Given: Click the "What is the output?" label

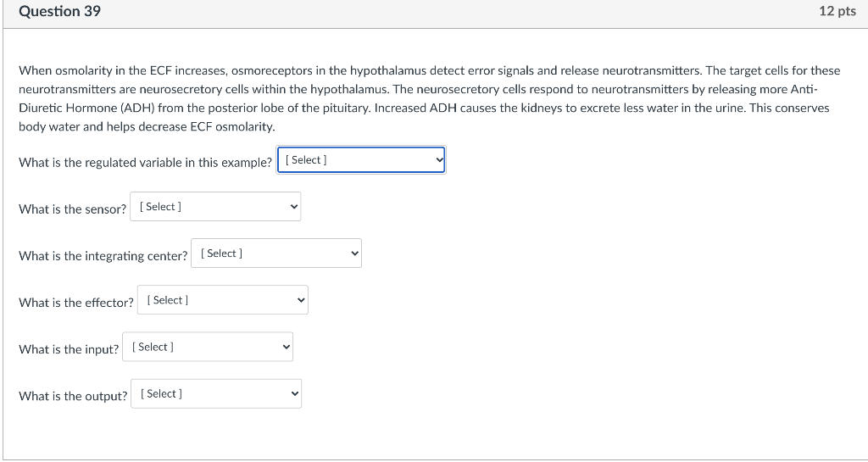Looking at the screenshot, I should [x=73, y=395].
